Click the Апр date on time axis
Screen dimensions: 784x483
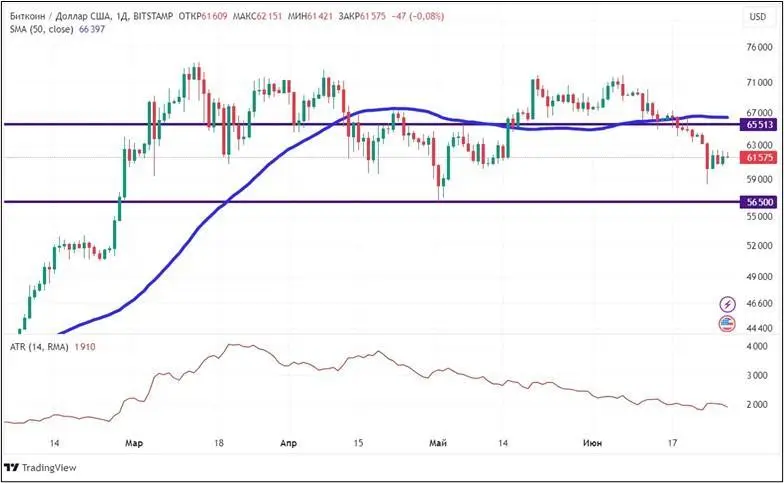(x=289, y=440)
